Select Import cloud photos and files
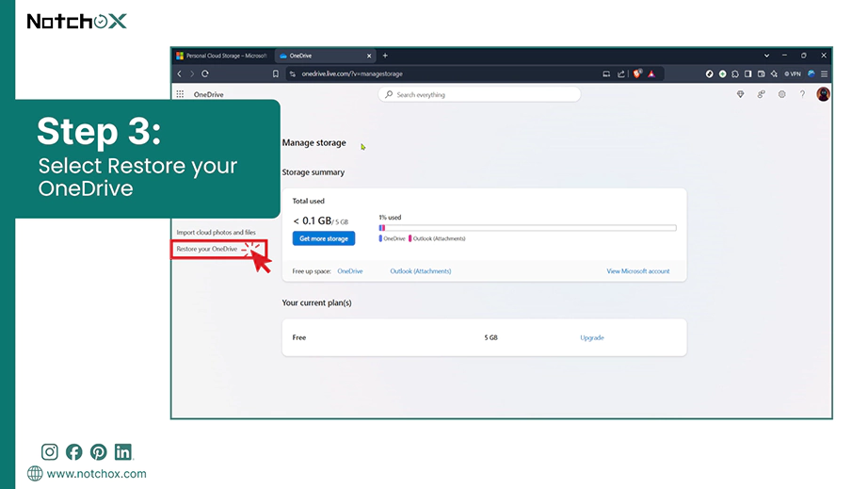Screen dimensions: 868x489 (216, 233)
